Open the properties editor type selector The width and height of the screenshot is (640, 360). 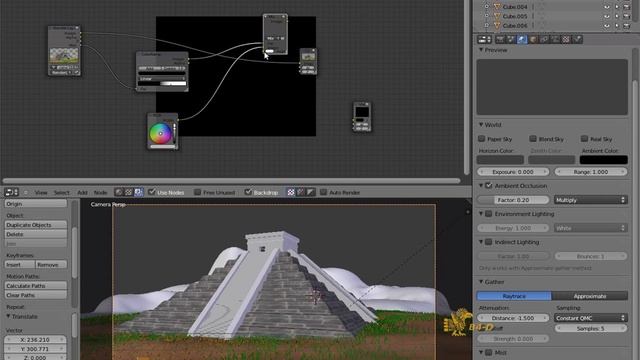tap(484, 39)
